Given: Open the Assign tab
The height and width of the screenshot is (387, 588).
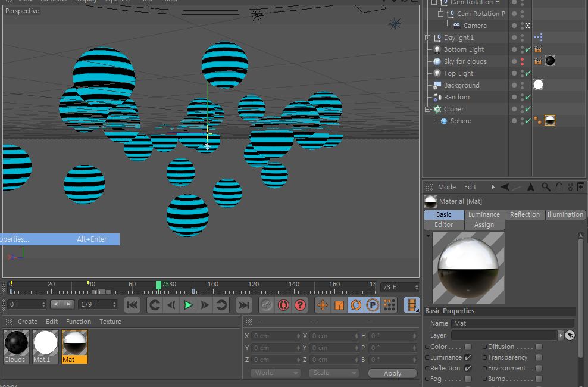Looking at the screenshot, I should tap(484, 224).
